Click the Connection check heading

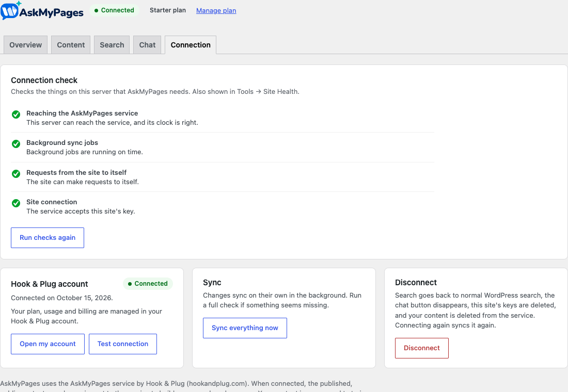(x=44, y=80)
